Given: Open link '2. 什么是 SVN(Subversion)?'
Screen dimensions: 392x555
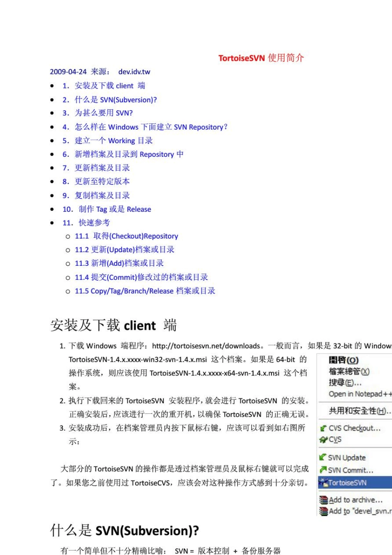Looking at the screenshot, I should [109, 99].
